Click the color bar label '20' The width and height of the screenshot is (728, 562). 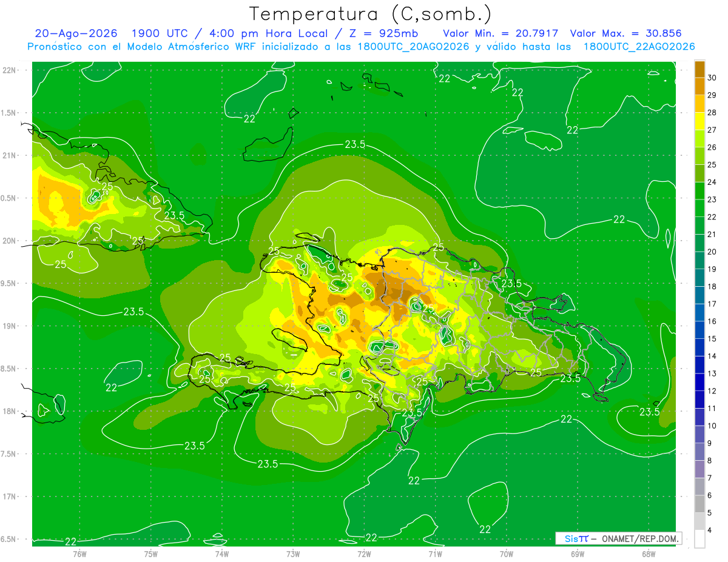click(712, 252)
